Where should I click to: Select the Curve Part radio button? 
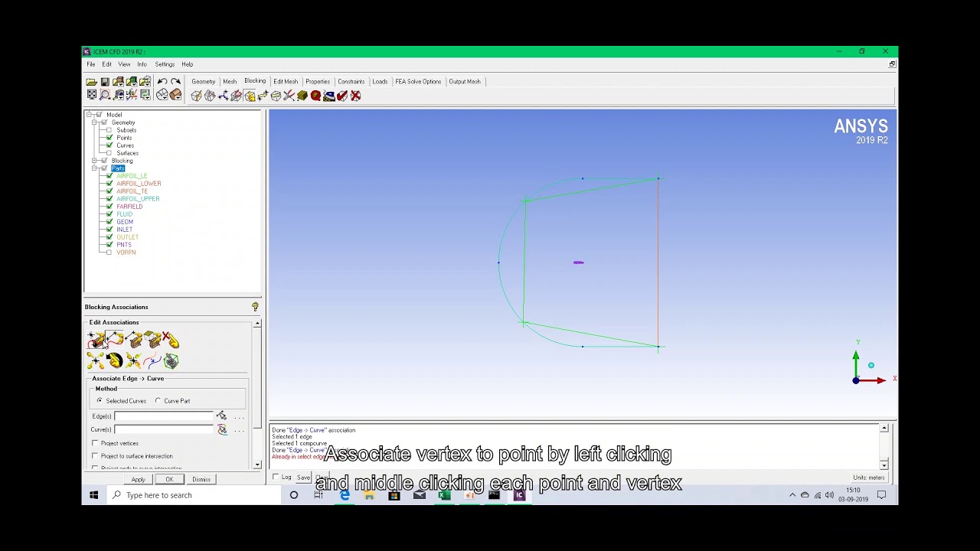pyautogui.click(x=158, y=401)
